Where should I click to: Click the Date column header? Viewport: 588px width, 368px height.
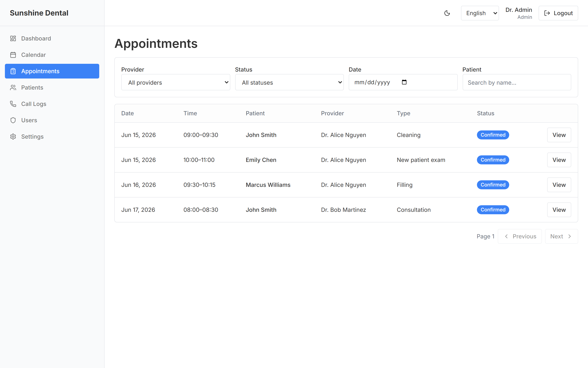pos(128,113)
